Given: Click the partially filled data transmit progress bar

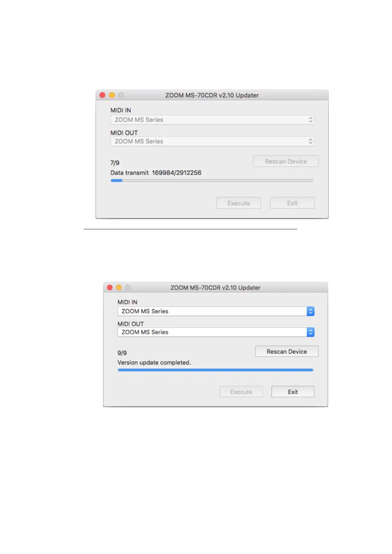Looking at the screenshot, I should click(212, 181).
